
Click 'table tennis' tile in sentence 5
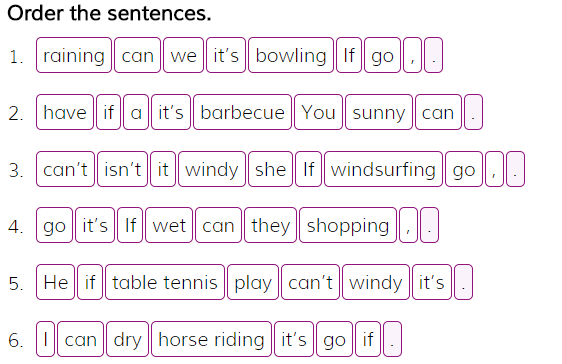pyautogui.click(x=165, y=282)
